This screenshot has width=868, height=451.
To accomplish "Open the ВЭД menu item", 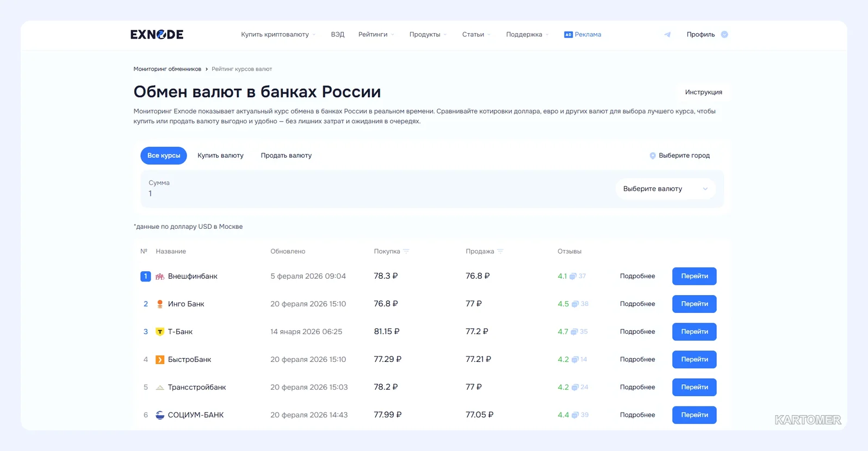I will click(x=338, y=34).
